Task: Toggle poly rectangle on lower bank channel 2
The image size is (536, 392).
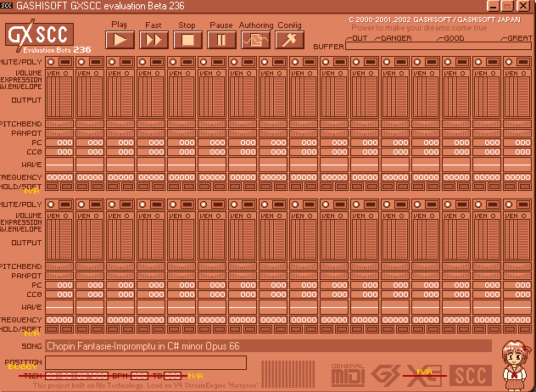Action: click(96, 204)
